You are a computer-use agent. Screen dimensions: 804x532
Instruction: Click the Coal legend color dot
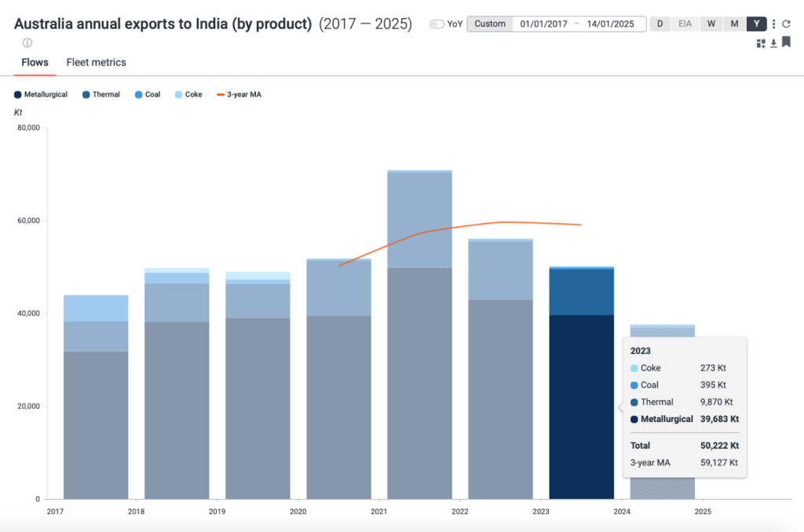tap(139, 94)
